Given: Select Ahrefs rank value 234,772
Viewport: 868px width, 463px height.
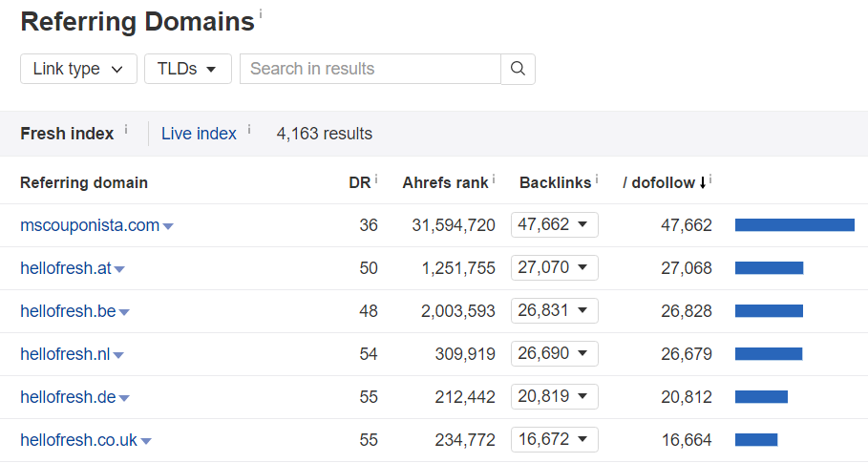Looking at the screenshot, I should [465, 440].
